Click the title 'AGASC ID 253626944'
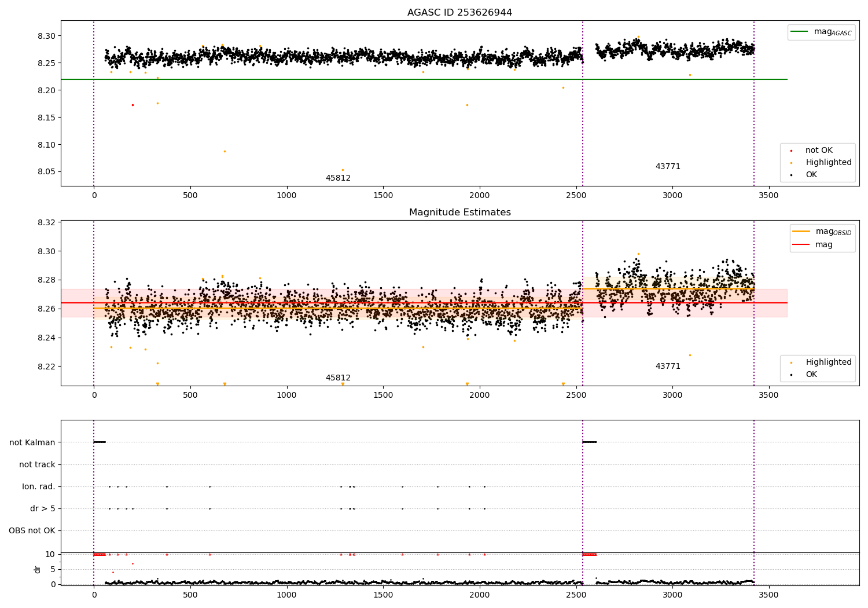Viewport: 868px width, 608px height. [459, 13]
